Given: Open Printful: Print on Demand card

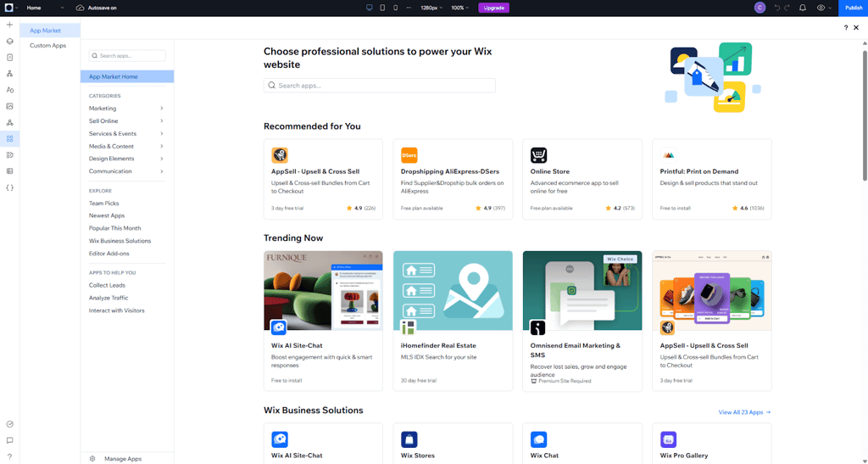Looking at the screenshot, I should [712, 179].
